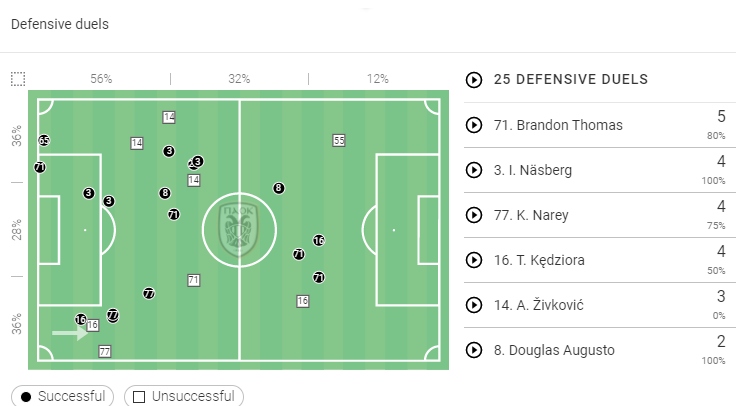The height and width of the screenshot is (406, 736).
Task: Toggle the Successful duels filter
Action: click(x=63, y=396)
